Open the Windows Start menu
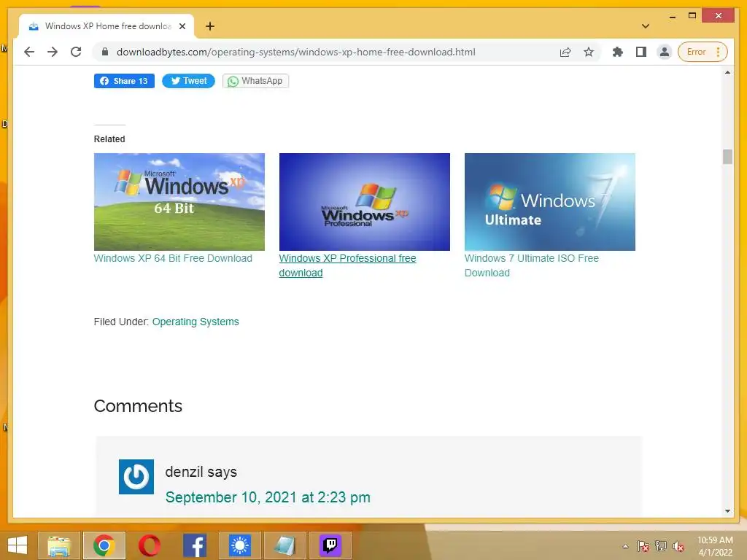 point(18,545)
